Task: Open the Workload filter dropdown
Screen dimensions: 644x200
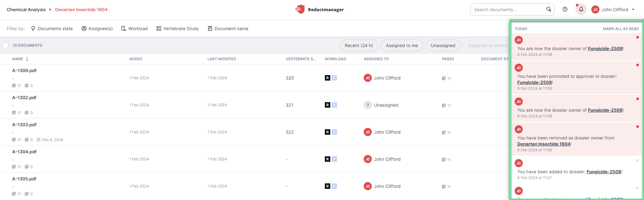Action: [134, 28]
